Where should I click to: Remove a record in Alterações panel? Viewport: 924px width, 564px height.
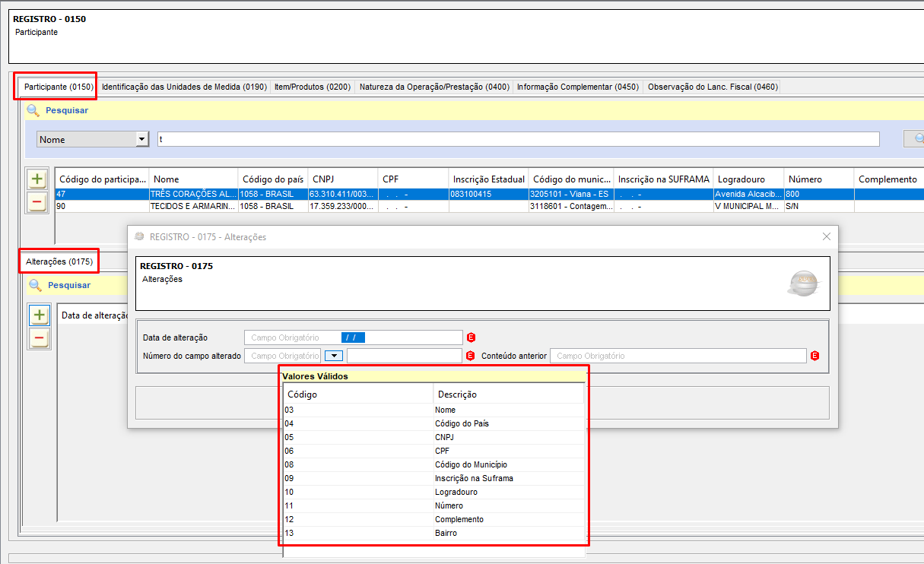click(x=39, y=338)
